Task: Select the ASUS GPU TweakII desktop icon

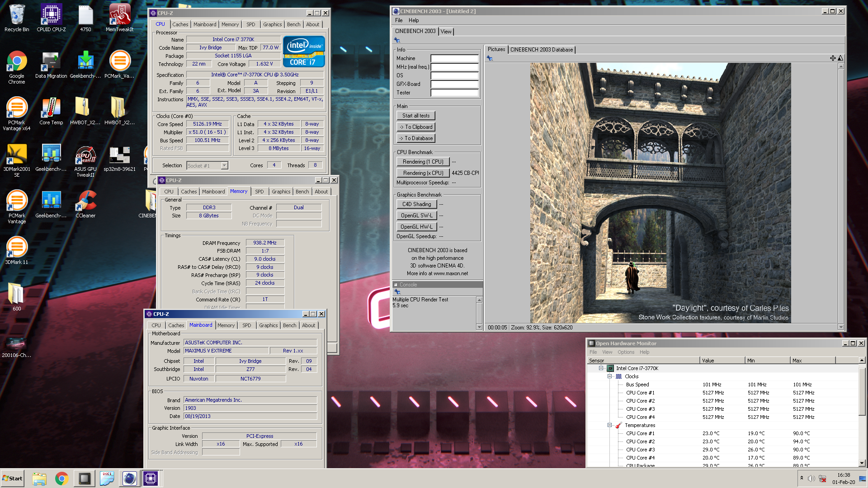Action: click(x=85, y=160)
